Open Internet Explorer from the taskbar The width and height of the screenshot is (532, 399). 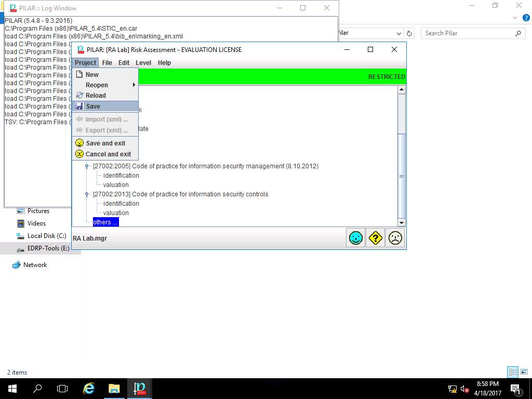89,389
